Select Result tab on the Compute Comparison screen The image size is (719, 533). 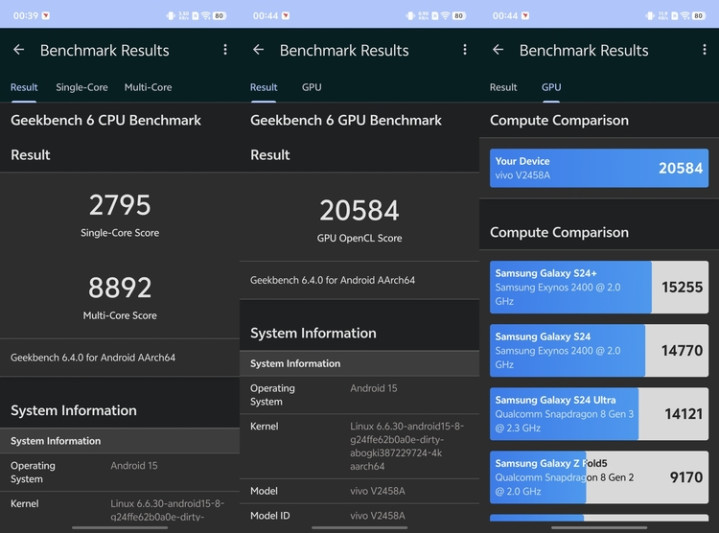pos(503,88)
